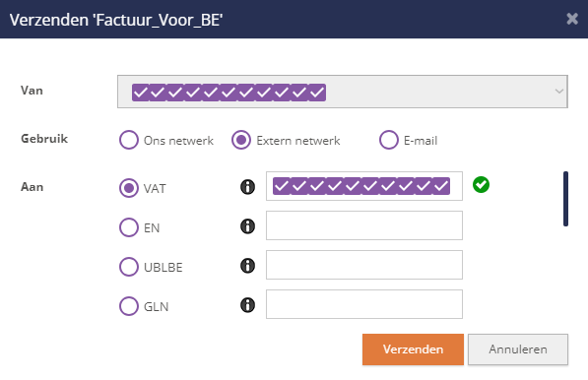Select the VAT radio button

click(129, 188)
